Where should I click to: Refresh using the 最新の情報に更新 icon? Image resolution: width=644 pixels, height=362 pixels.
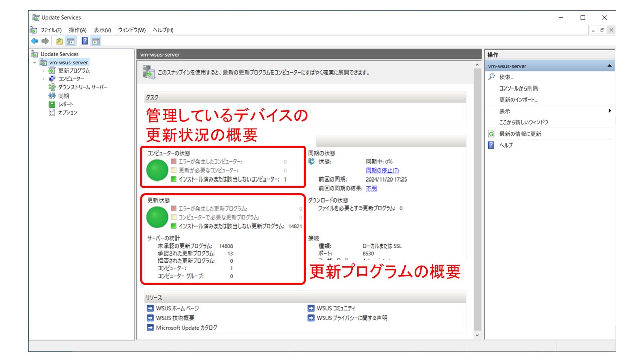(x=492, y=134)
